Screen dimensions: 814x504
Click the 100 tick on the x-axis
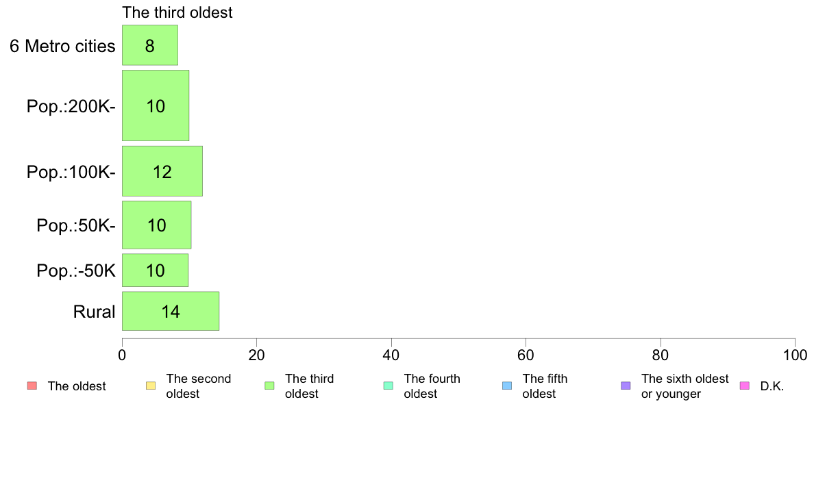(795, 355)
